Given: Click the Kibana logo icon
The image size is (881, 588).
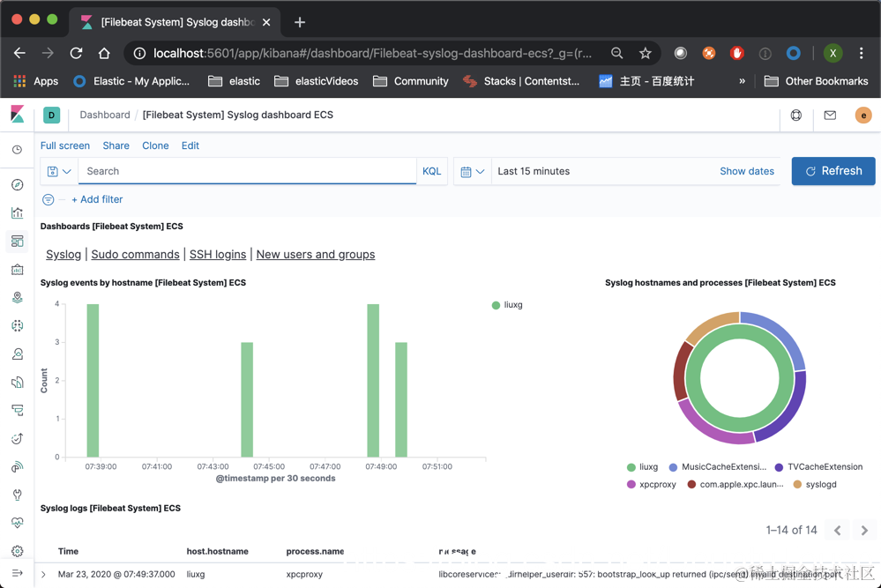Looking at the screenshot, I should pyautogui.click(x=18, y=115).
